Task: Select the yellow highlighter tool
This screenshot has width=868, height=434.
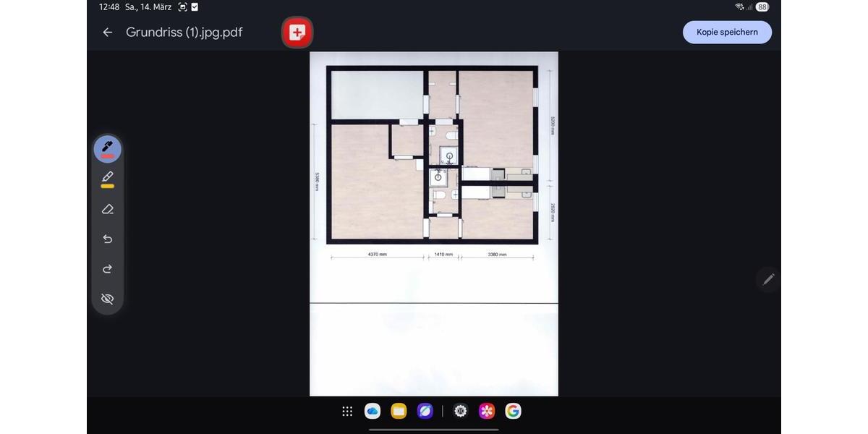Action: coord(107,179)
